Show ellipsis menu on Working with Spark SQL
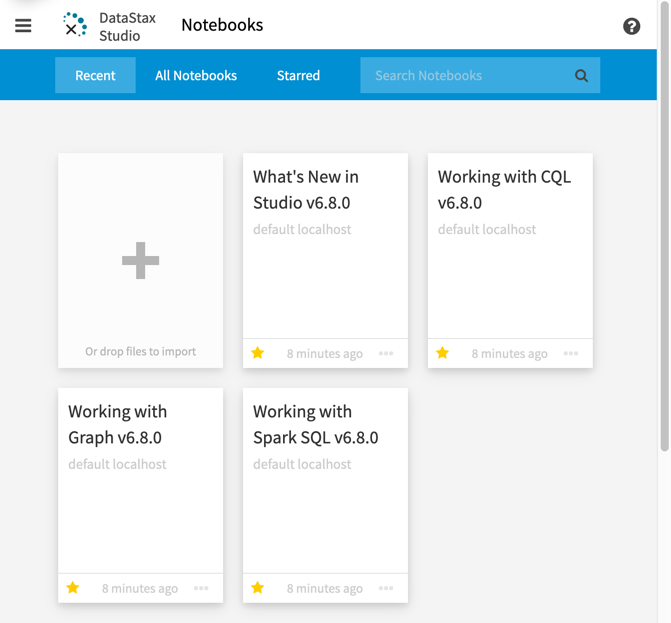Viewport: 671px width, 623px height. coord(386,588)
